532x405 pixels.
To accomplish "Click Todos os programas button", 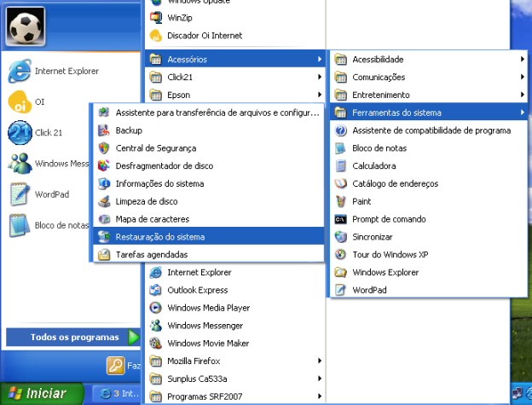I will pos(73,337).
